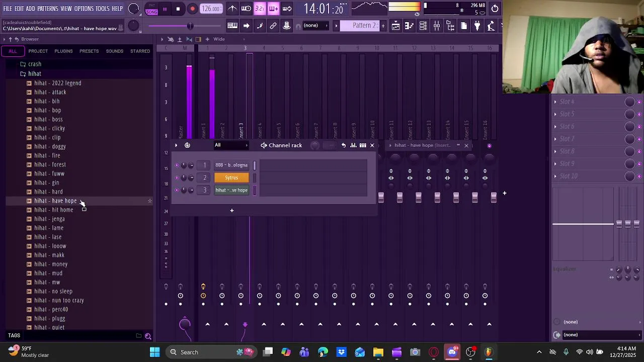Add a new channel with plus button

click(232, 210)
